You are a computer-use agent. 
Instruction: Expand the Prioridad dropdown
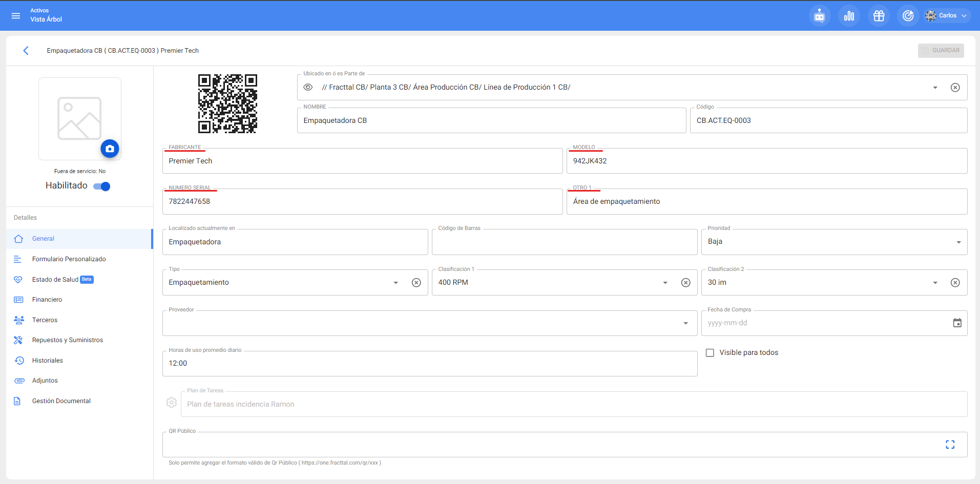tap(958, 242)
